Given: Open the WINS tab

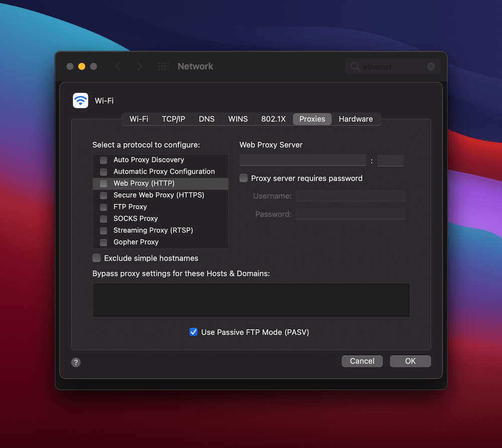Looking at the screenshot, I should tap(238, 119).
